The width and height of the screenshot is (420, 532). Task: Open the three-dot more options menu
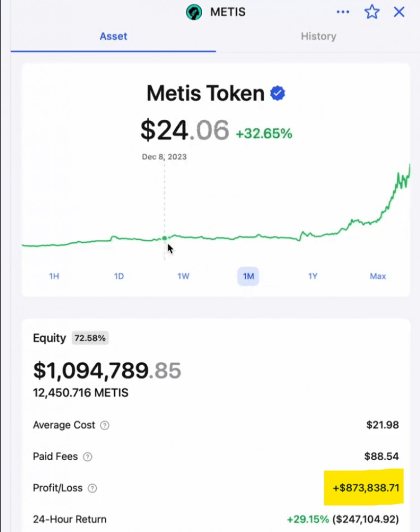click(343, 12)
